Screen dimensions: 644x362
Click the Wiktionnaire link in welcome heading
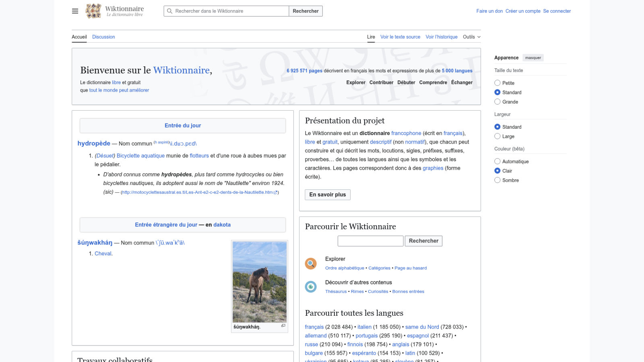tap(182, 70)
